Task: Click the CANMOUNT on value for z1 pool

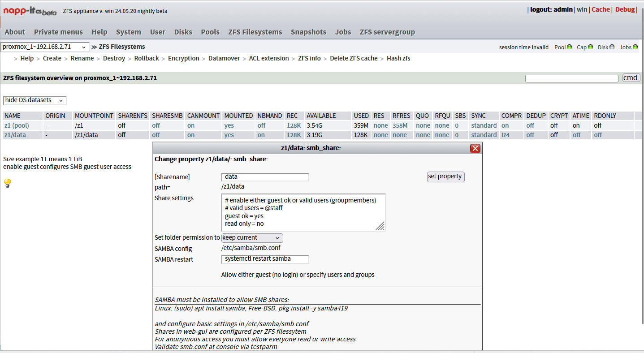Action: point(191,125)
